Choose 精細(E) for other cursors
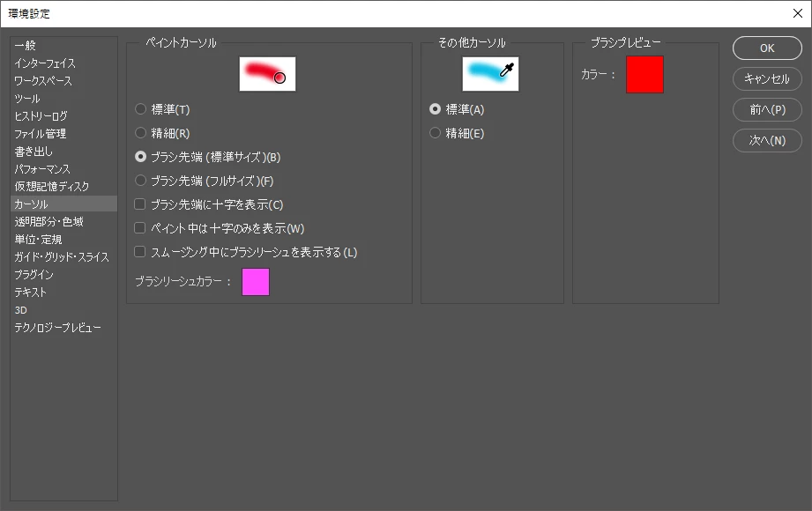Screen dimensions: 812x511 point(436,133)
